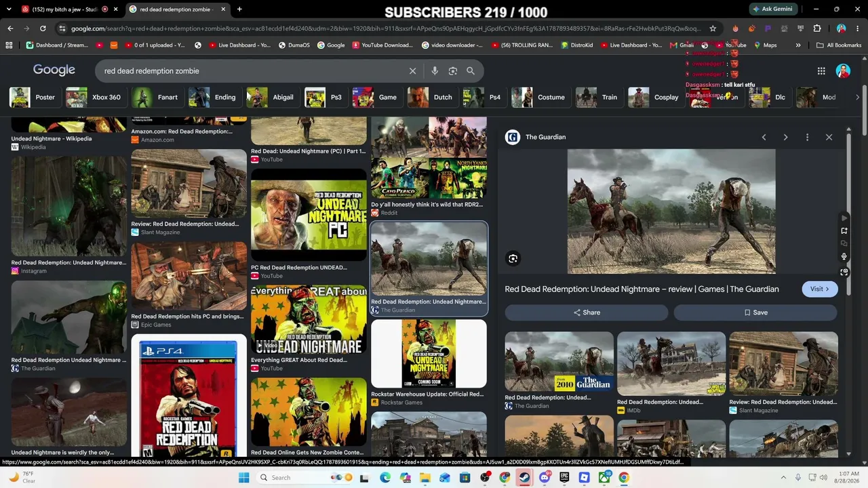Open the Epic Games result thumbnail
This screenshot has width=868, height=488.
point(189,277)
